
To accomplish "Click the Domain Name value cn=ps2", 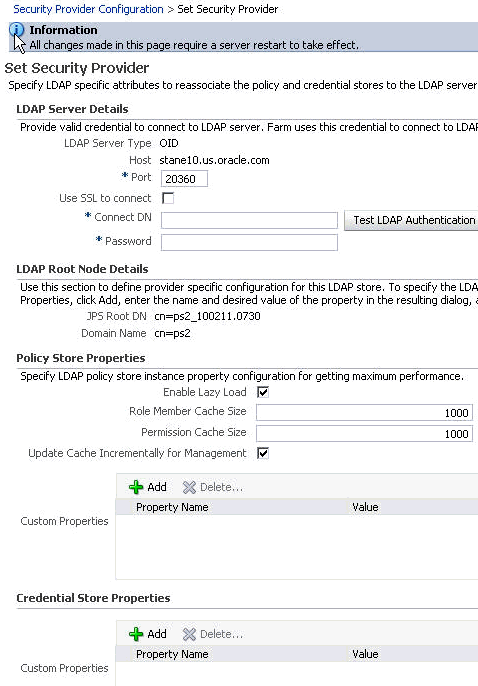I will coord(172,333).
